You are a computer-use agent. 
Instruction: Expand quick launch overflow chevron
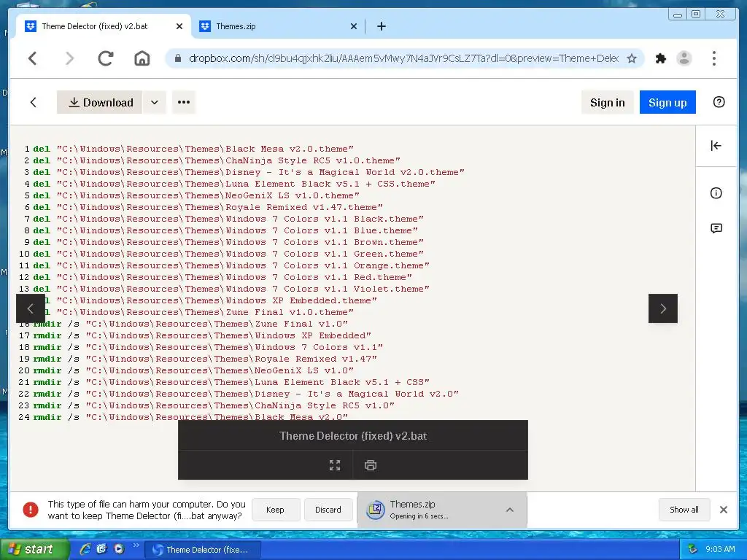coord(136,545)
